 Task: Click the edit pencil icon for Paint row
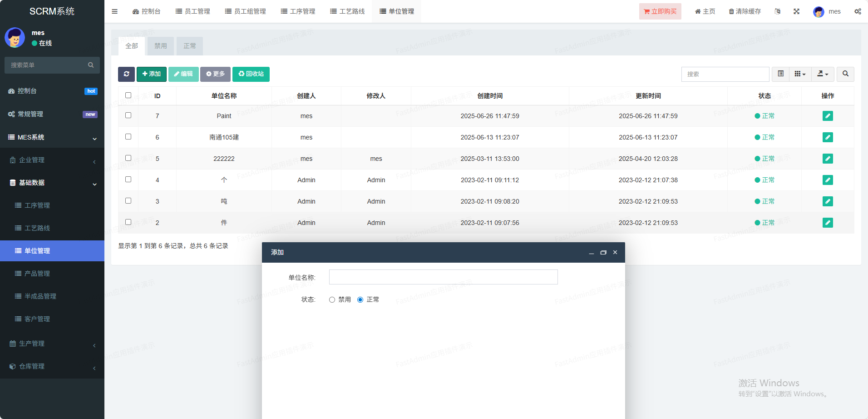[x=827, y=116]
